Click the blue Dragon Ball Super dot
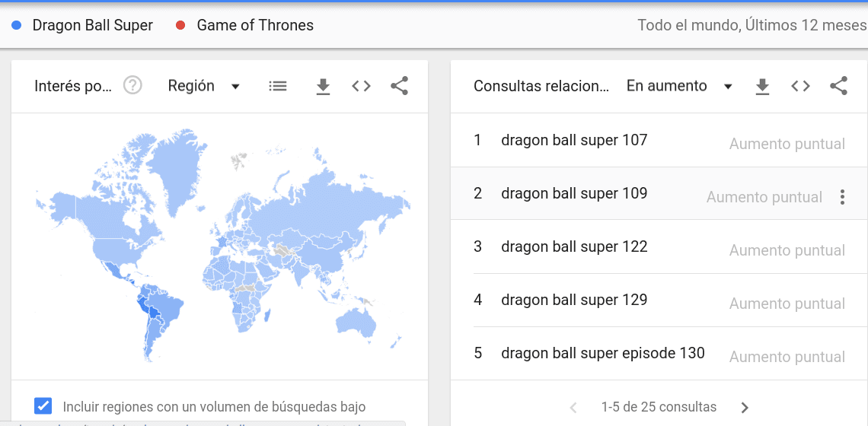This screenshot has height=426, width=868. pos(17,25)
